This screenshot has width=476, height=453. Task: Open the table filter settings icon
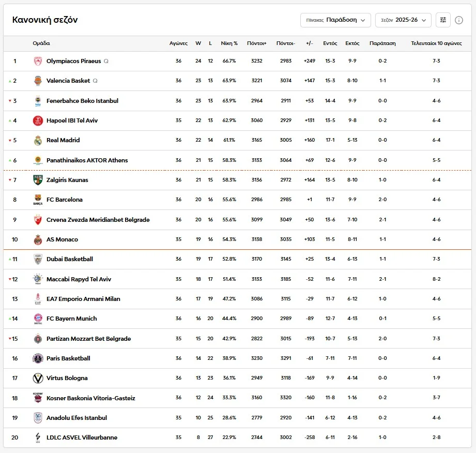click(x=443, y=20)
